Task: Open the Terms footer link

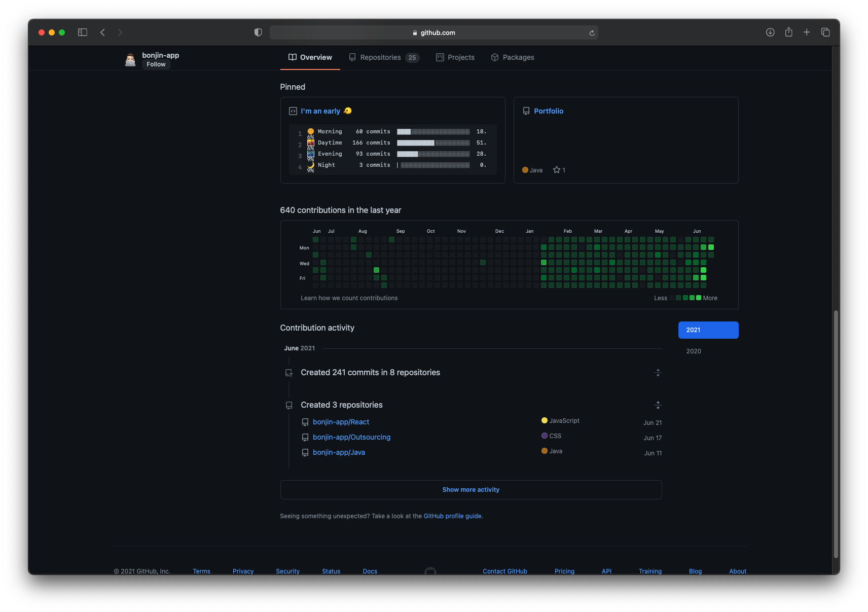Action: [201, 571]
